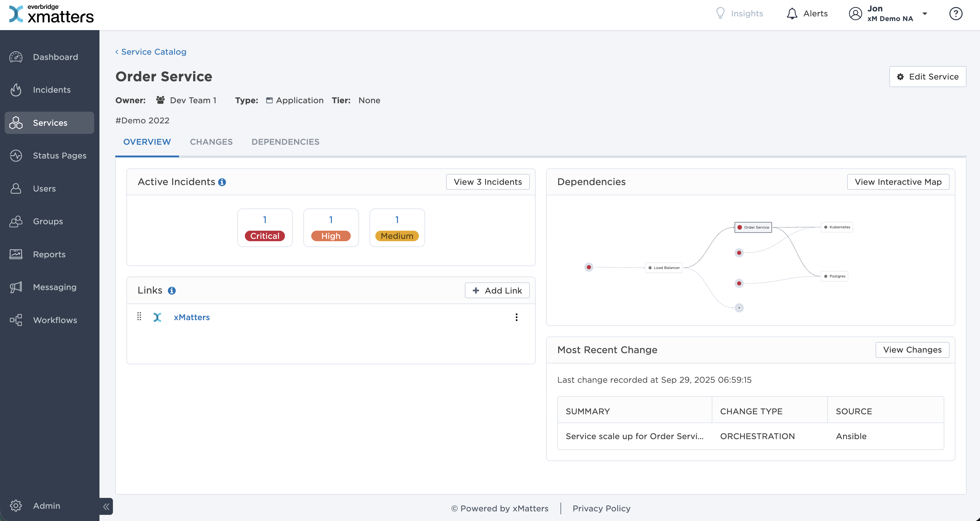This screenshot has width=980, height=521.
Task: Open the Groups section icon
Action: pyautogui.click(x=16, y=221)
